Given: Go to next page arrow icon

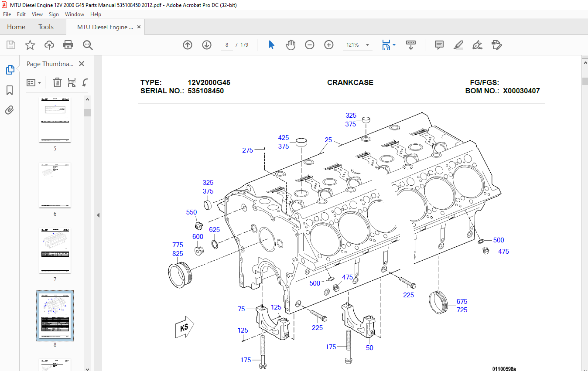Looking at the screenshot, I should (207, 44).
